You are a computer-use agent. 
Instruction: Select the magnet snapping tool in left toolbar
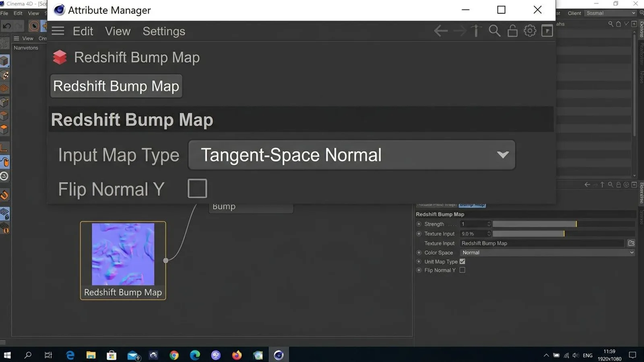tap(4, 195)
